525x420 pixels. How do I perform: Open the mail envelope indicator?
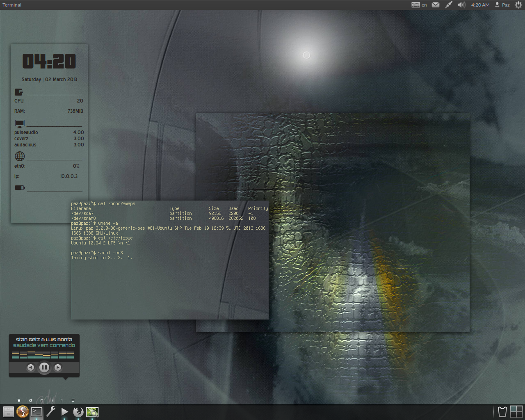click(x=436, y=5)
